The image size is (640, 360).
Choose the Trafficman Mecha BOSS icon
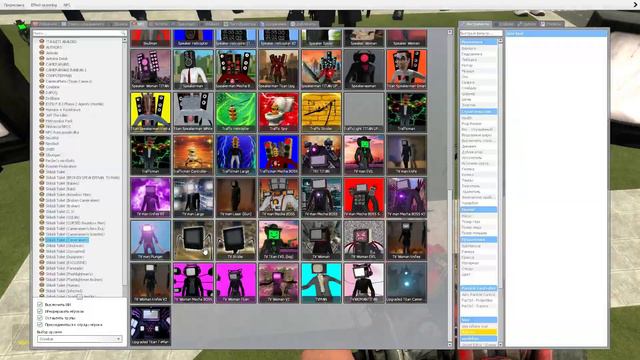(x=278, y=155)
